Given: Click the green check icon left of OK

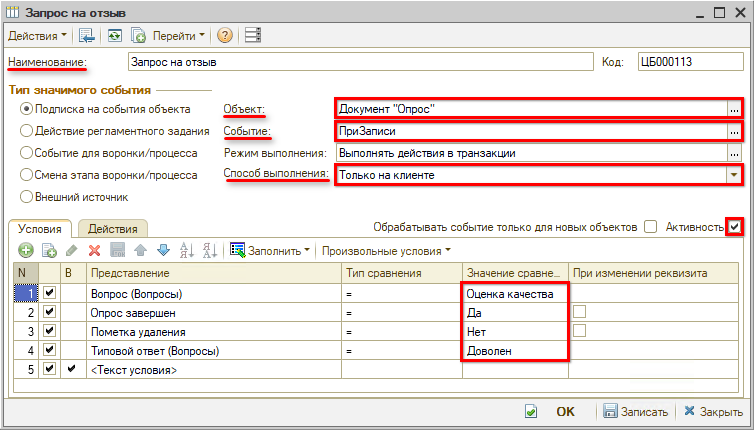Looking at the screenshot, I should click(531, 412).
